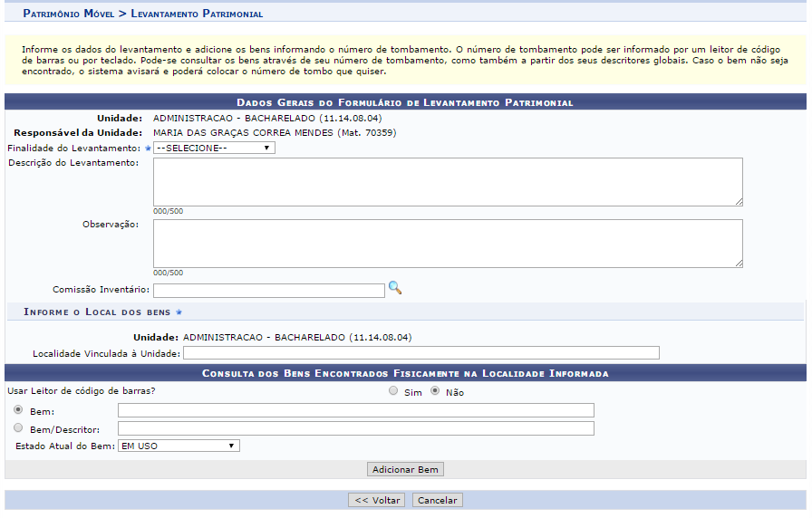The width and height of the screenshot is (812, 518).
Task: Open the Finalidade do Levantamento dropdown
Action: [214, 148]
